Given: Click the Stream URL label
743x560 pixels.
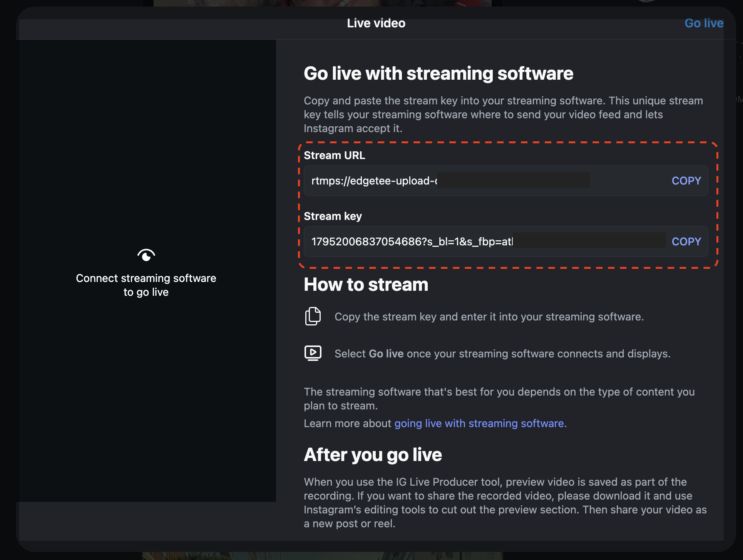Looking at the screenshot, I should (x=334, y=155).
